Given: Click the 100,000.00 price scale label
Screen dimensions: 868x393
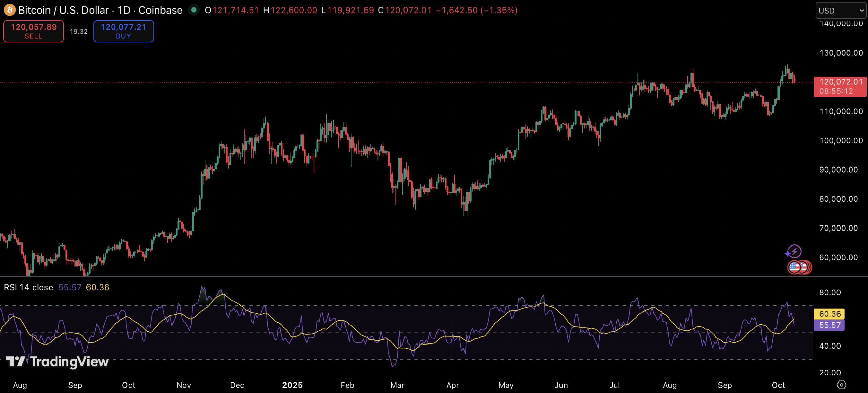Looking at the screenshot, I should 841,140.
